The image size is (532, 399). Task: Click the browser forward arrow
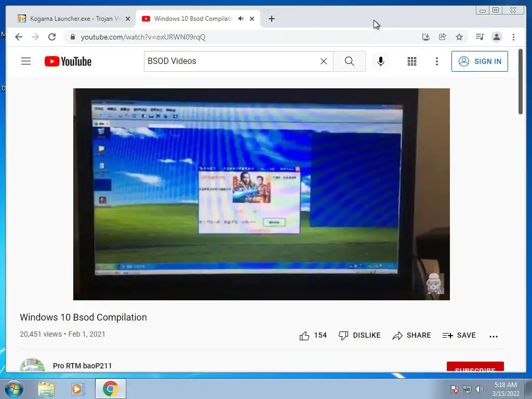[x=35, y=37]
